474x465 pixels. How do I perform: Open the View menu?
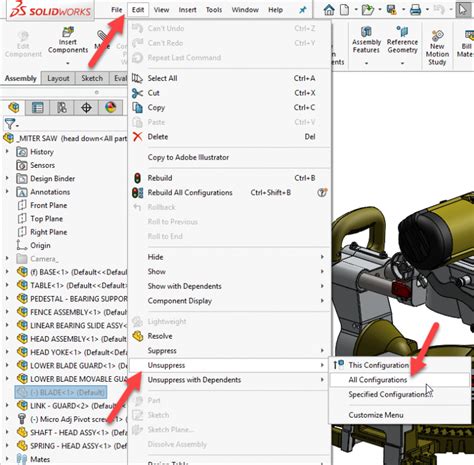(x=161, y=10)
